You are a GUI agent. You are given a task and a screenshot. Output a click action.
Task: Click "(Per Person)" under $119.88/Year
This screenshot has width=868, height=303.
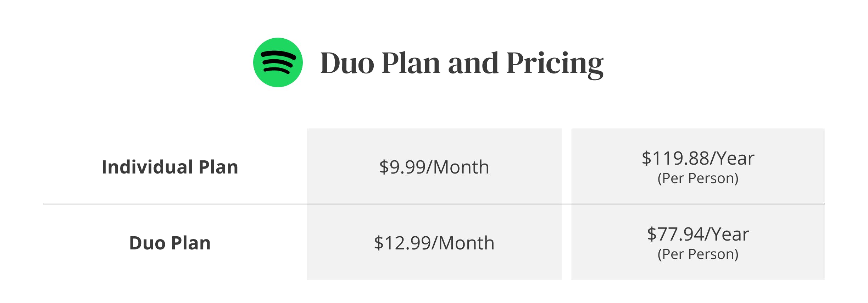[x=698, y=178]
